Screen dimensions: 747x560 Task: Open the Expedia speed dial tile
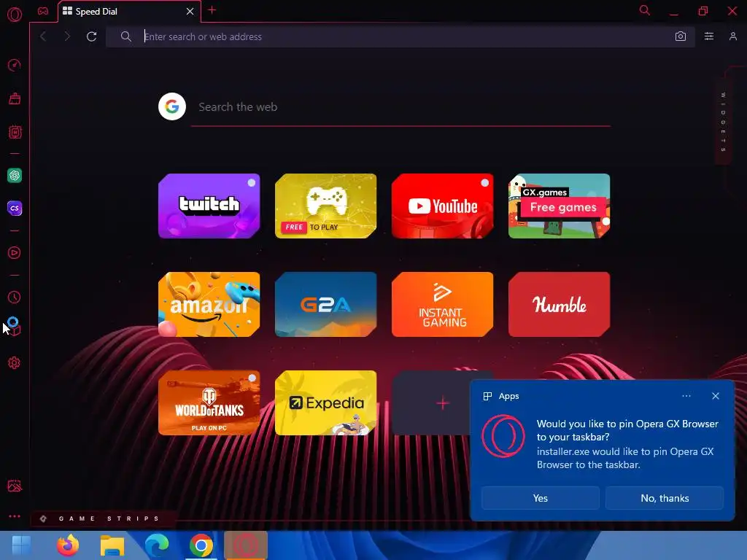click(x=326, y=402)
